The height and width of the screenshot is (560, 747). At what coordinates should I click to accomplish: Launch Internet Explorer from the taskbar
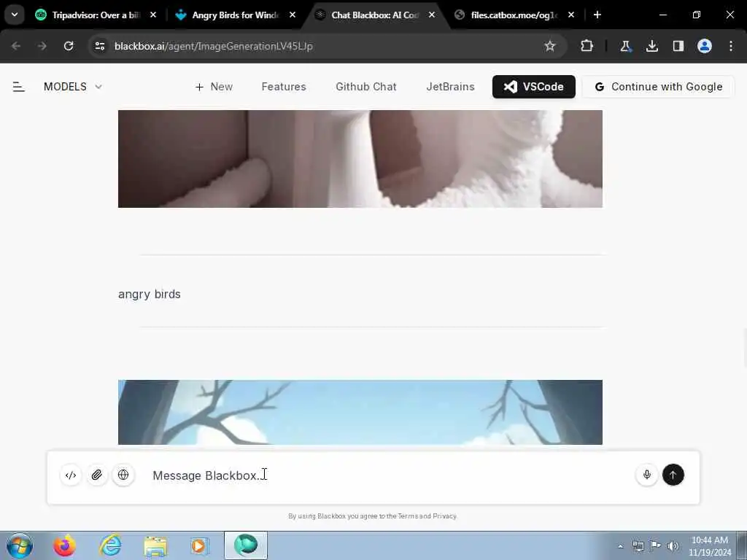(x=110, y=545)
